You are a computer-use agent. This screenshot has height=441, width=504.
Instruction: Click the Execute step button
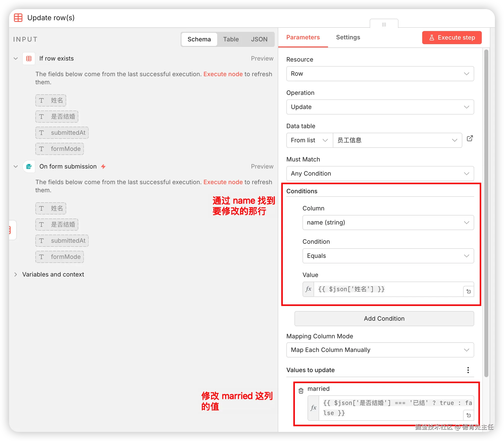451,38
